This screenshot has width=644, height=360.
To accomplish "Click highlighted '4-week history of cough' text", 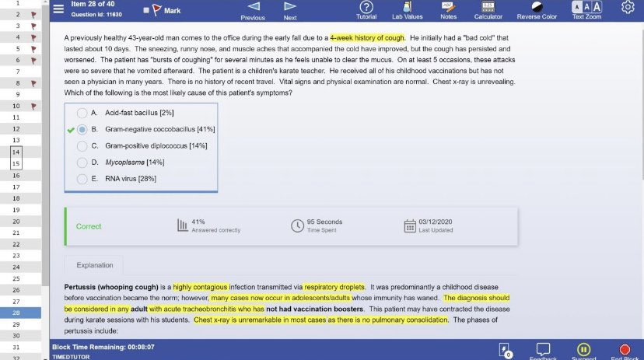I will (x=367, y=38).
